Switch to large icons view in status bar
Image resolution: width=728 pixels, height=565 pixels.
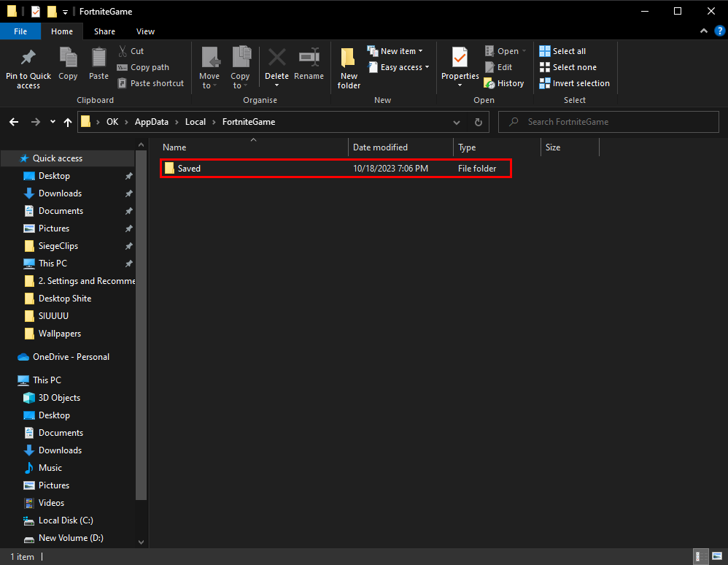[x=717, y=556]
